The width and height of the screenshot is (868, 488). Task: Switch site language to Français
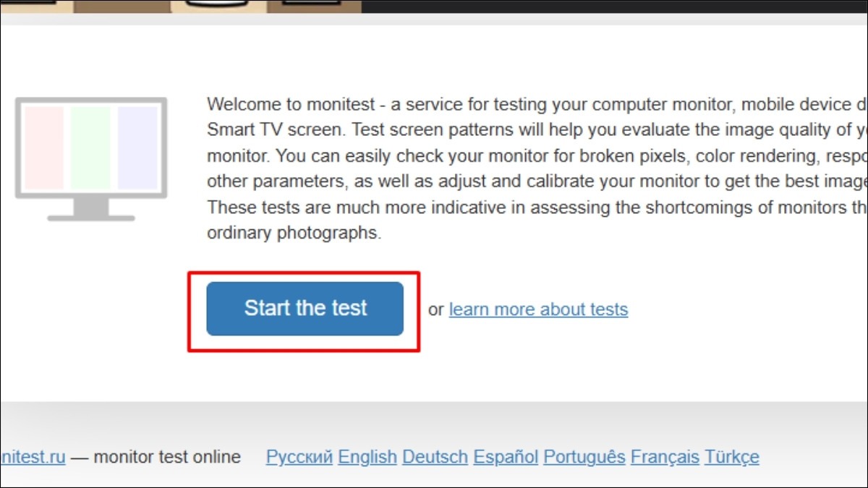[665, 457]
